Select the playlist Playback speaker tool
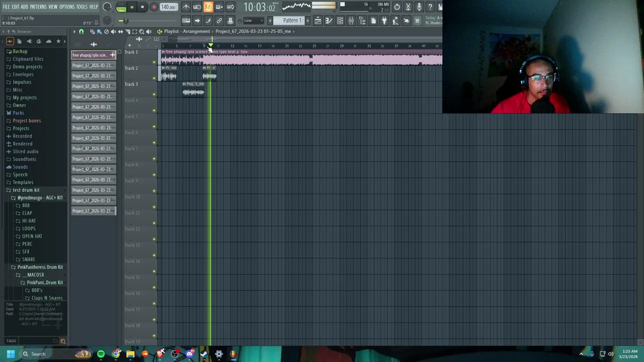The width and height of the screenshot is (644, 362). (149, 32)
